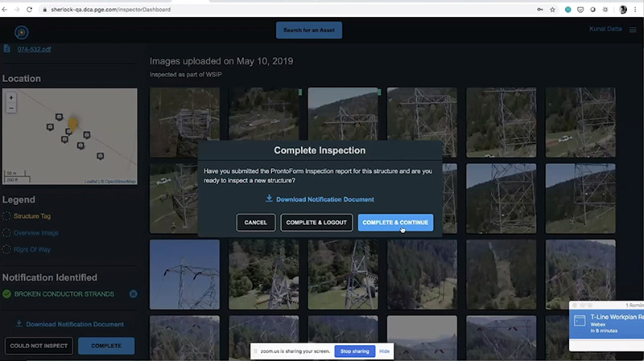
Task: Toggle the Right Of Way legend option
Action: point(6,249)
